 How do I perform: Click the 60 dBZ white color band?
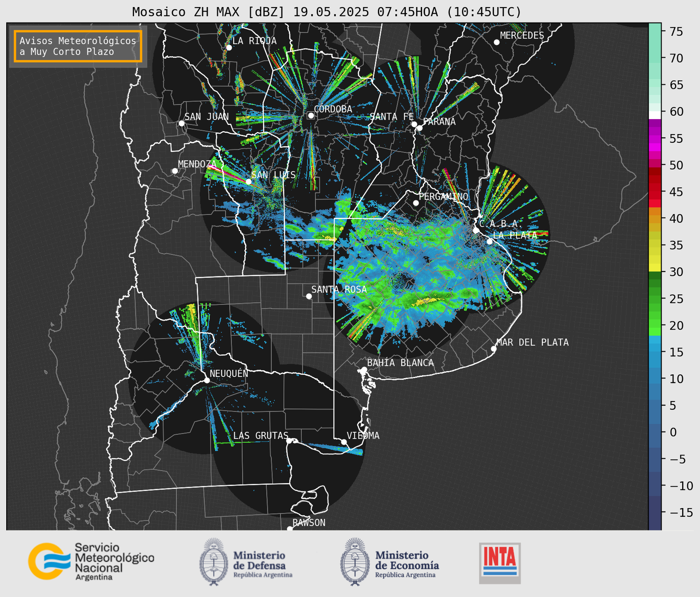tap(655, 115)
